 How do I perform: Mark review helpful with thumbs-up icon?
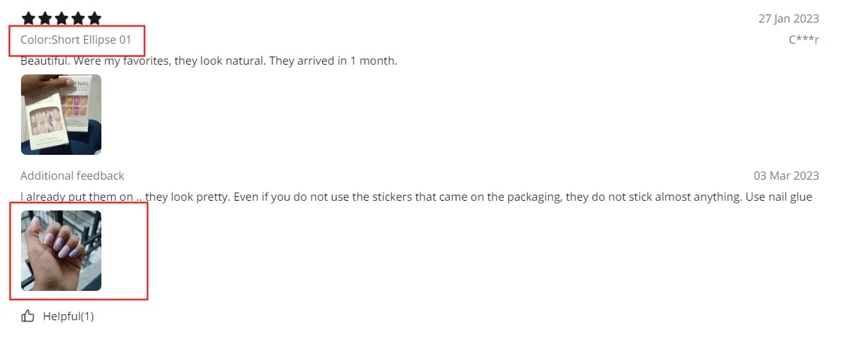[x=28, y=316]
